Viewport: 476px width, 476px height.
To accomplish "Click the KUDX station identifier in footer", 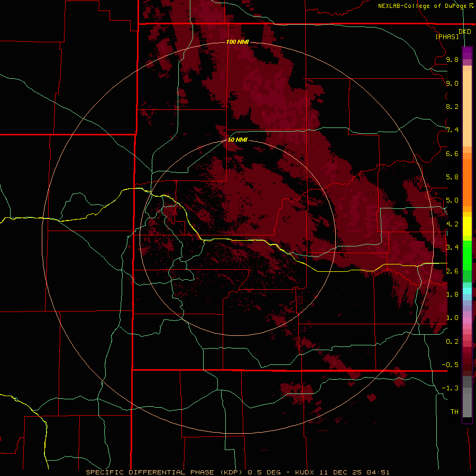I will pyautogui.click(x=304, y=472).
